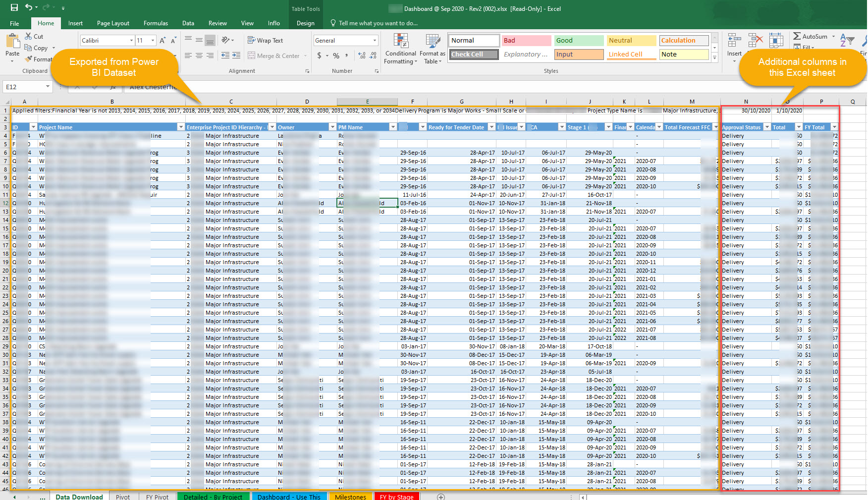Click the Increase Decimal icon

[x=362, y=56]
